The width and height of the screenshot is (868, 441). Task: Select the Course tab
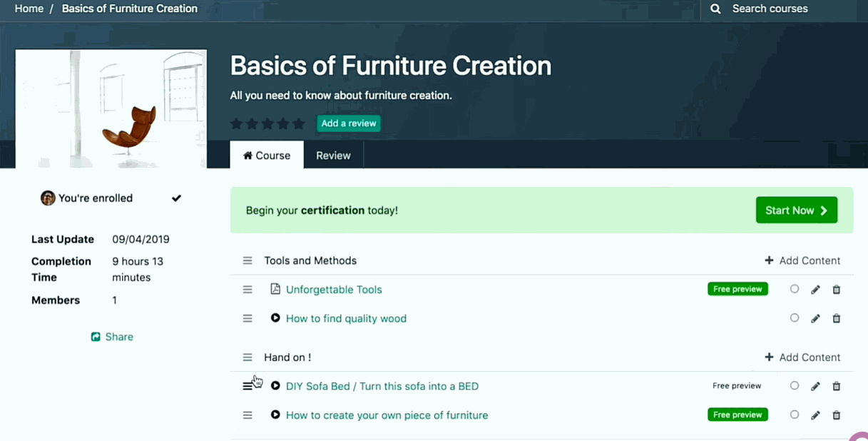(267, 156)
